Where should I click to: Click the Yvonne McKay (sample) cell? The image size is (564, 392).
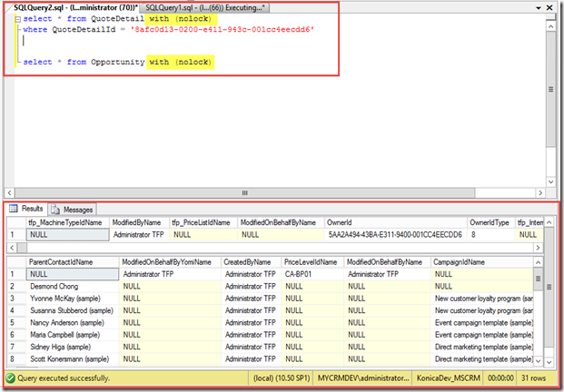point(73,299)
